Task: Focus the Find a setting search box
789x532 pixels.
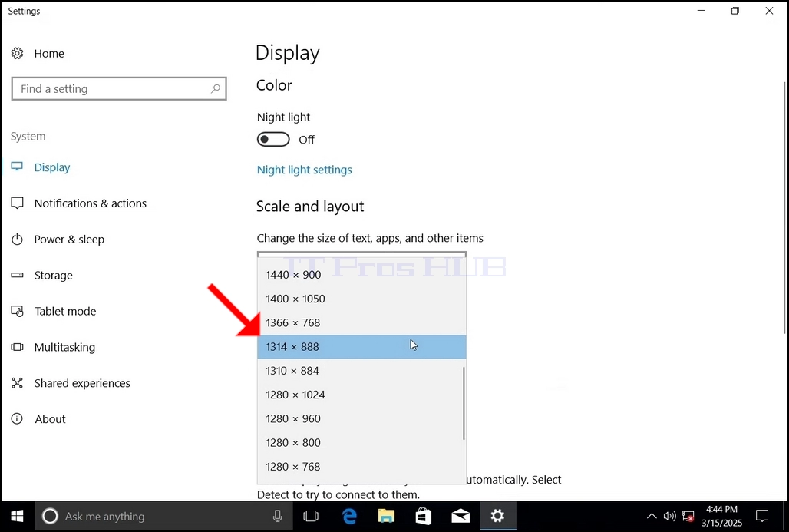Action: coord(119,88)
